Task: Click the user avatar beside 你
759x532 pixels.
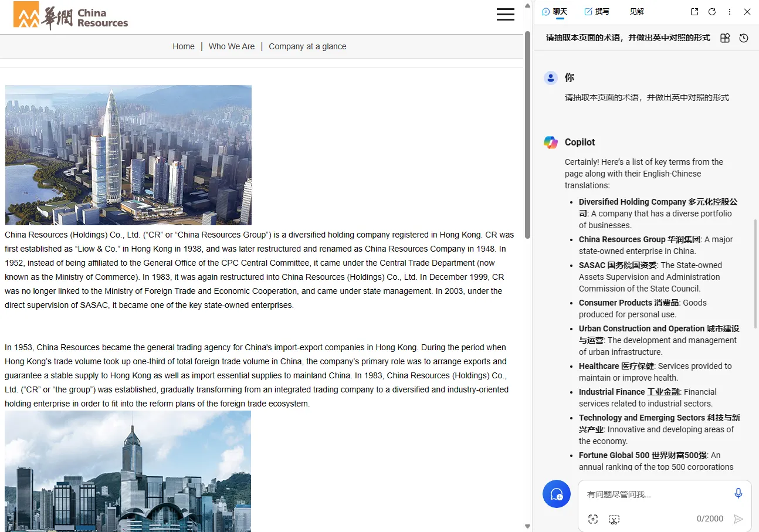Action: (x=550, y=78)
